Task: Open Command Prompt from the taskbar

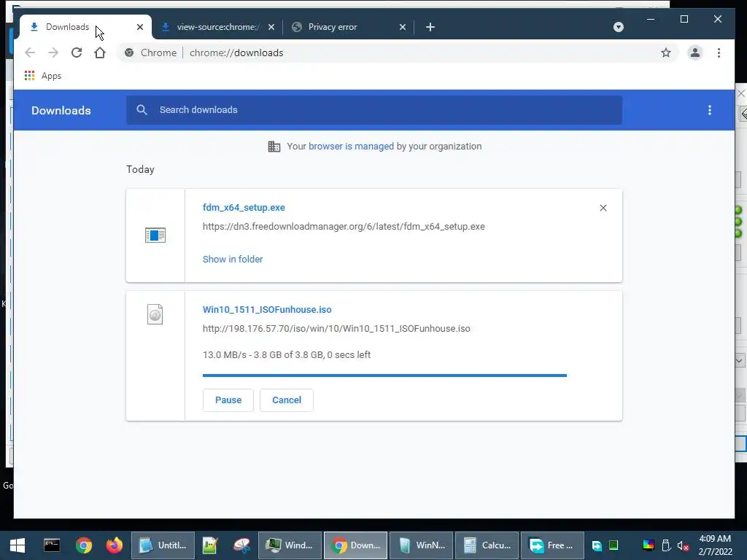Action: (52, 545)
